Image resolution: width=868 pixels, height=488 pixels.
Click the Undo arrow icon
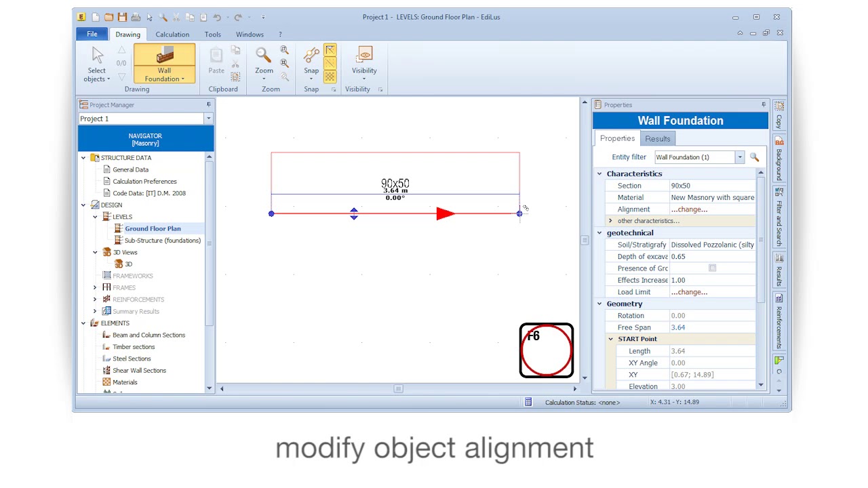(x=217, y=17)
